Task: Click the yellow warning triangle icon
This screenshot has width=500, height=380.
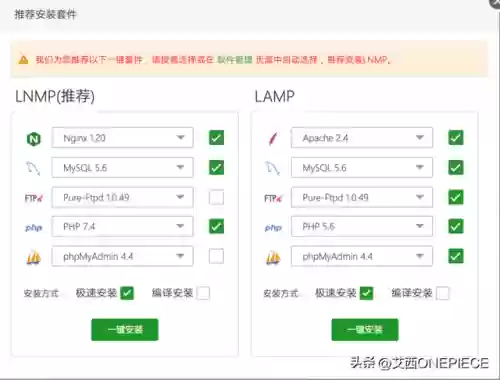Action: 23,60
